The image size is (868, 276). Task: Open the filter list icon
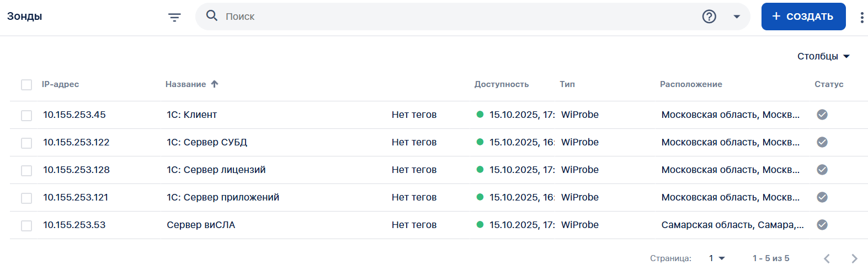pos(174,17)
